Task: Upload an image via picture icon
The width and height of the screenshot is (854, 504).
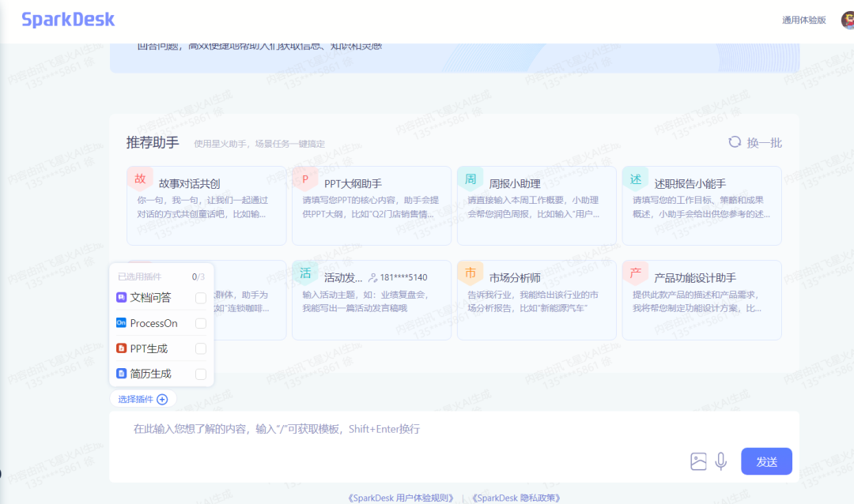Action: tap(698, 461)
